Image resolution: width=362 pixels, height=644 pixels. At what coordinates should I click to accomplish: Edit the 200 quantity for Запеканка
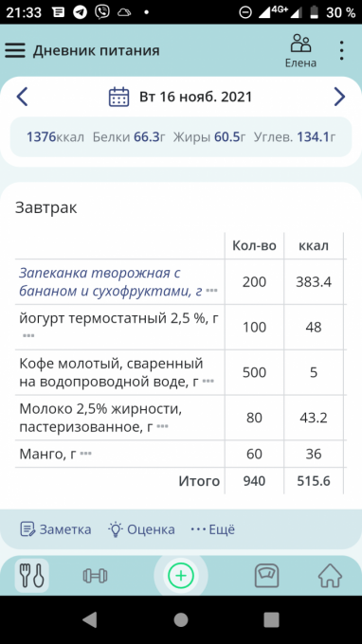(254, 282)
